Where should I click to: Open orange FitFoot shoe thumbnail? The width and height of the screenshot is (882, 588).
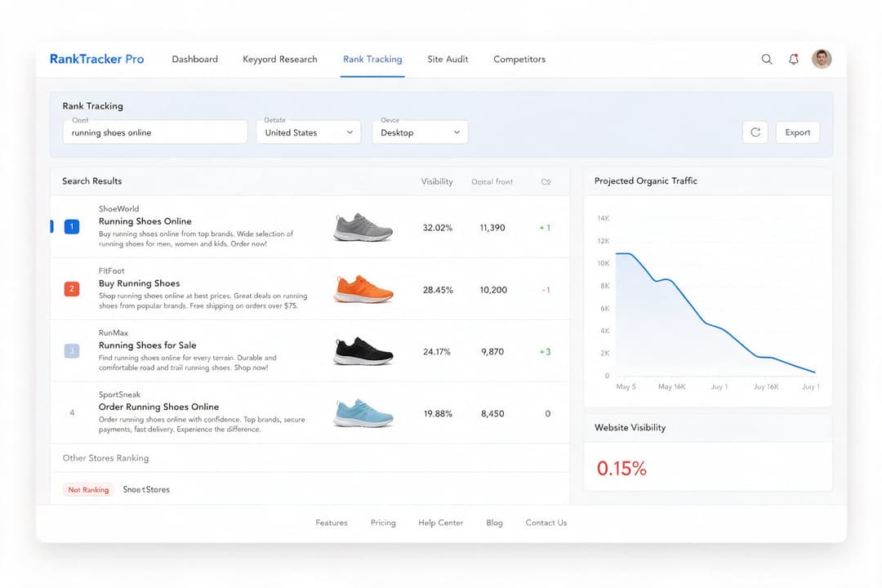click(363, 289)
